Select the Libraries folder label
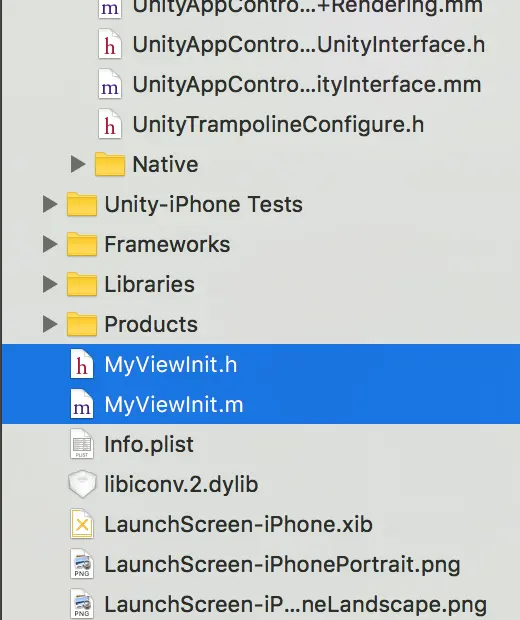 tap(149, 284)
